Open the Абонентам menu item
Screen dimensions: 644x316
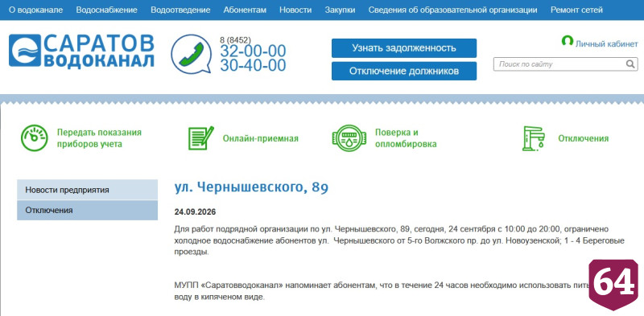click(245, 10)
